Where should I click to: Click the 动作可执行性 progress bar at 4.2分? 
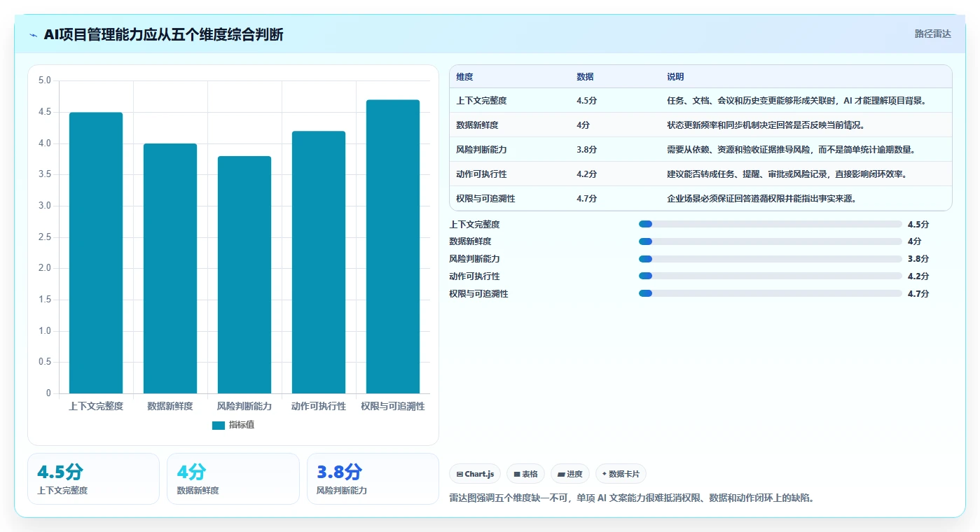click(x=771, y=276)
